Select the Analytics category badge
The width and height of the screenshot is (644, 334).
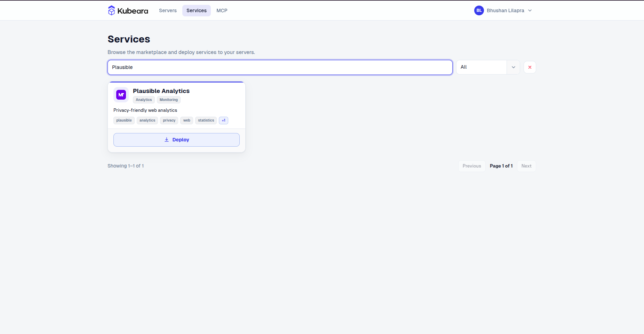144,100
